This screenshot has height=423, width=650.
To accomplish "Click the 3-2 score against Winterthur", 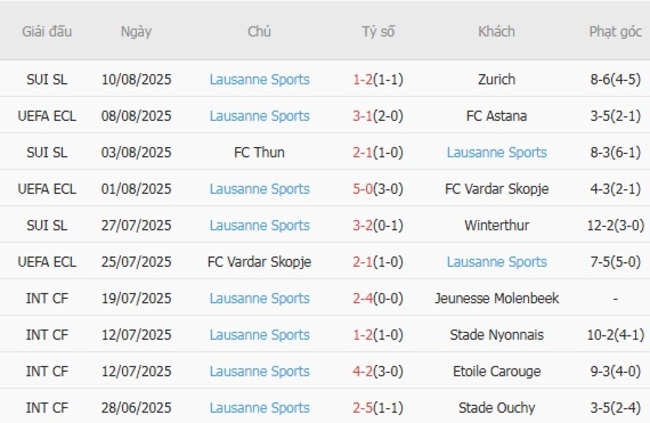I will coord(363,225).
